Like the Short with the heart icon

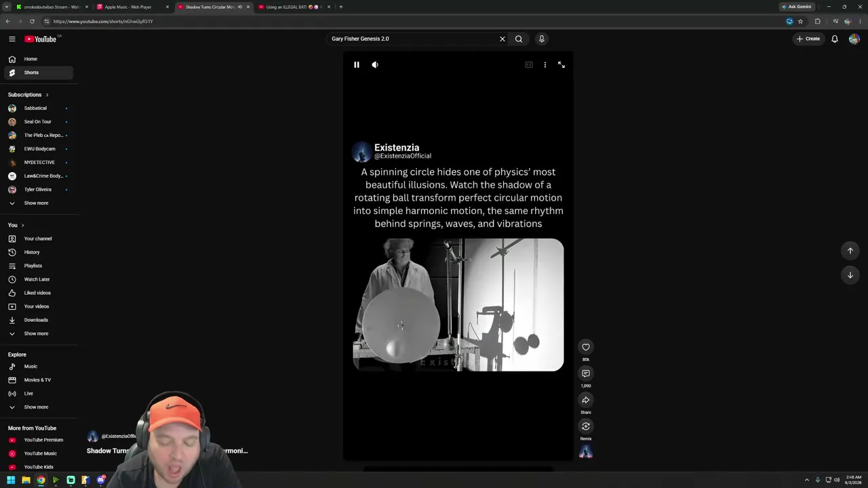(586, 347)
